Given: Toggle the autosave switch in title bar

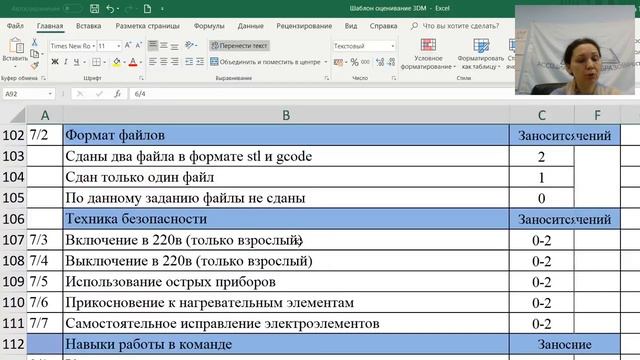Looking at the screenshot, I should click(x=72, y=8).
